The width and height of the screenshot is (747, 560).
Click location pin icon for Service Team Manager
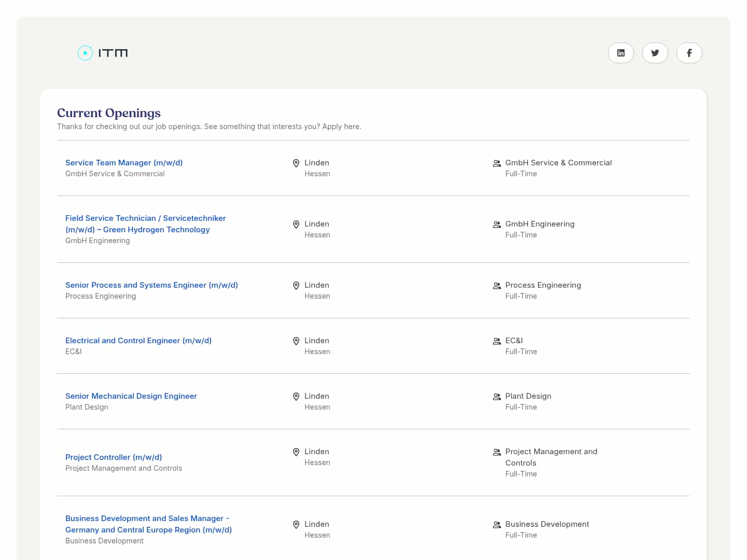click(x=296, y=163)
